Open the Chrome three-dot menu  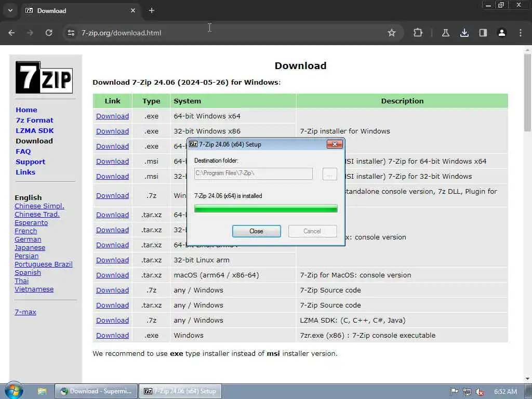(520, 33)
